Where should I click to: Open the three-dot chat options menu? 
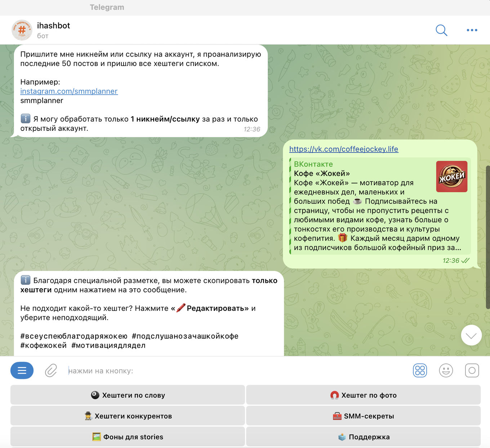472,30
